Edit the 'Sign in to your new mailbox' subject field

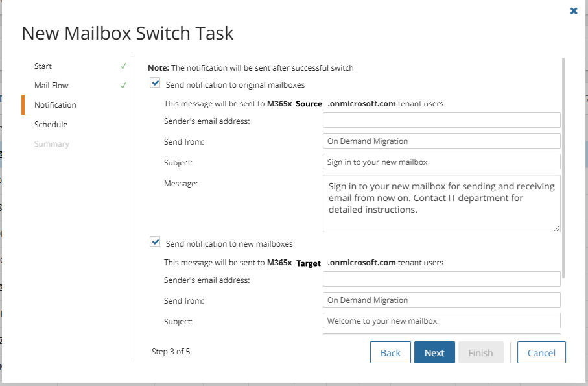pos(441,162)
